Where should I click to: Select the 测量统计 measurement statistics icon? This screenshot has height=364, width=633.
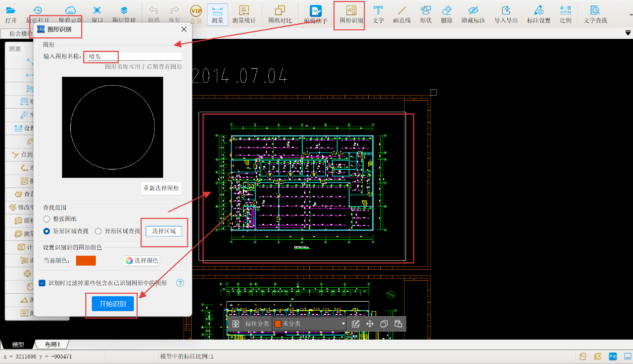click(244, 14)
